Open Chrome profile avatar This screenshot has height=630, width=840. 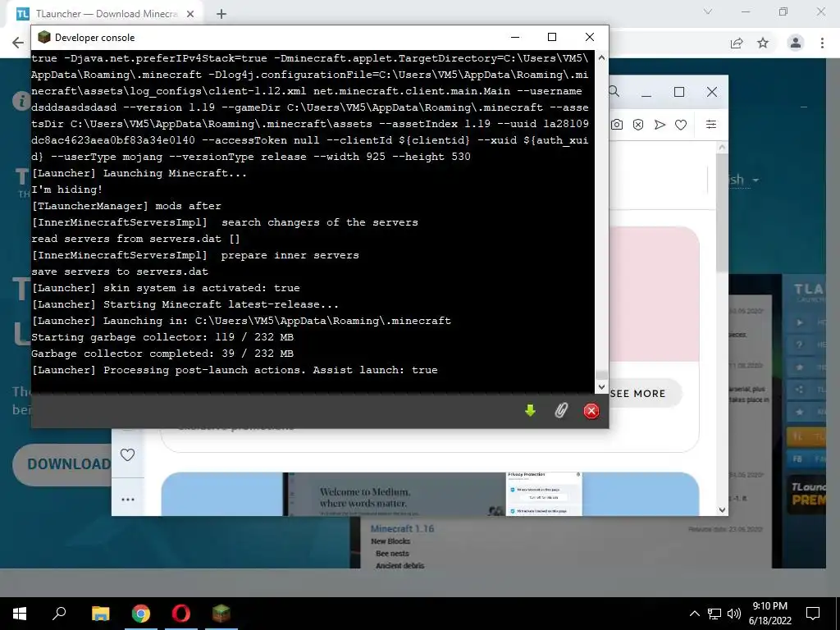point(796,43)
